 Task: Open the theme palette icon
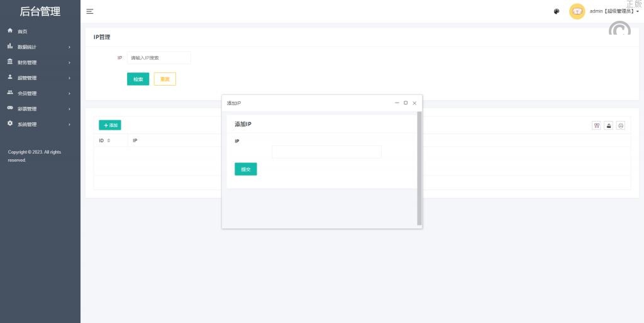click(x=557, y=11)
